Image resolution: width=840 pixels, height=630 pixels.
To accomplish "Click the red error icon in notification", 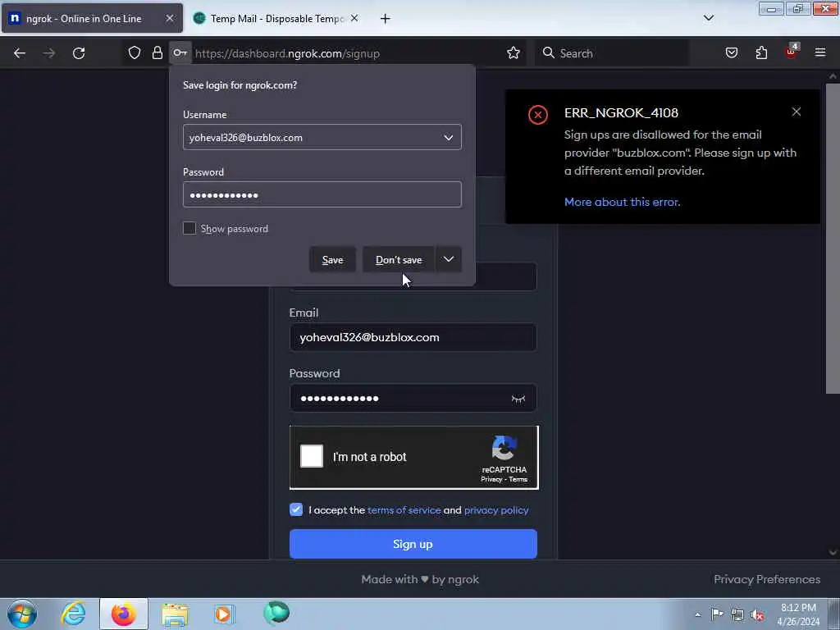I will (538, 115).
